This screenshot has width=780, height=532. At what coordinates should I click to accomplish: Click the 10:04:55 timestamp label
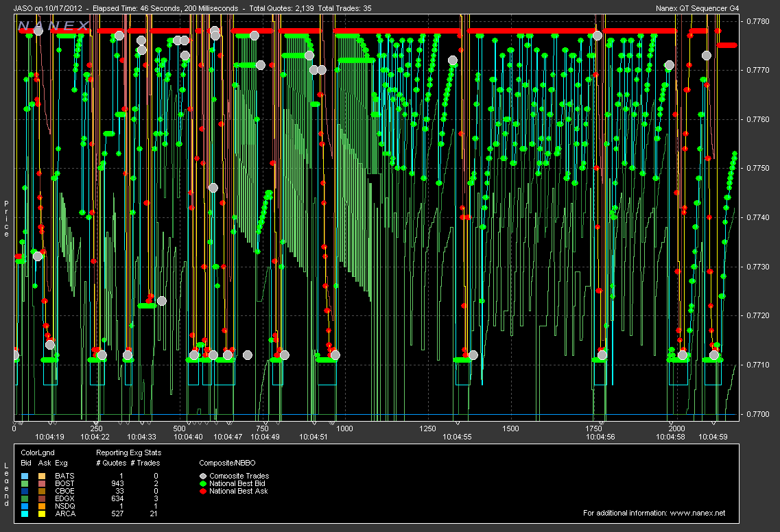(x=457, y=437)
